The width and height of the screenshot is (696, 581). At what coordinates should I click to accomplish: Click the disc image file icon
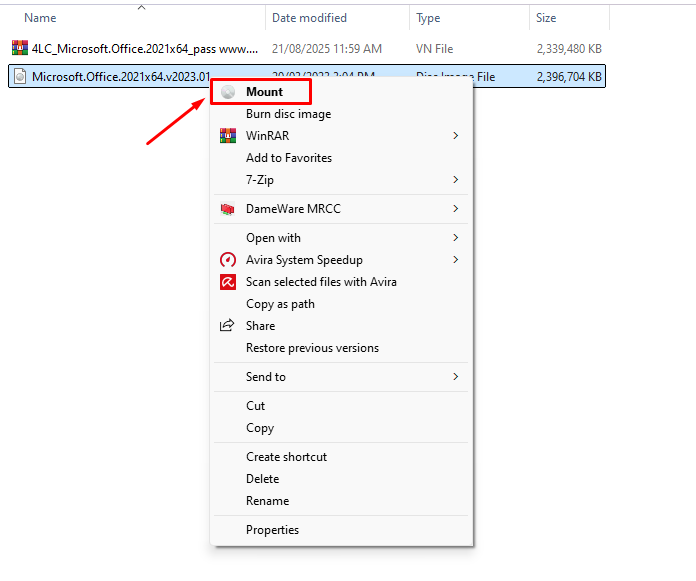pos(20,76)
